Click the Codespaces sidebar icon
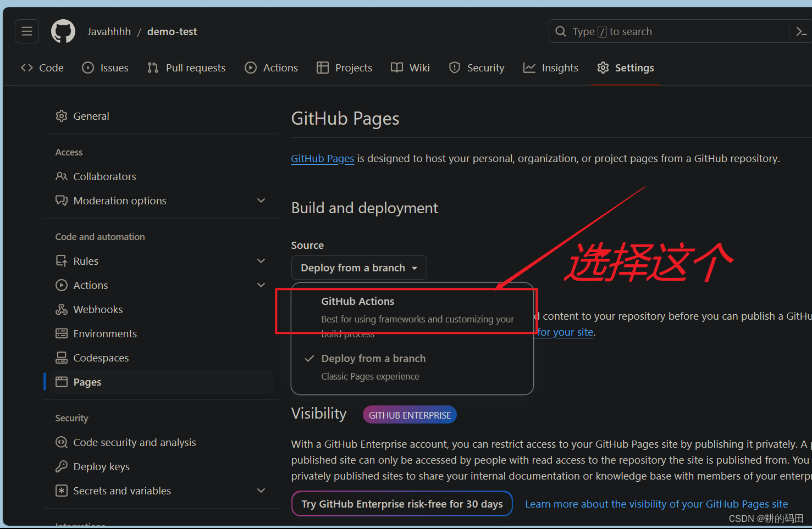812x529 pixels. click(62, 358)
